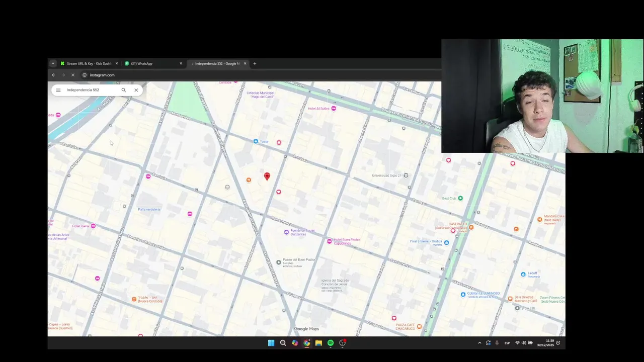Open the Wi-Fi network tray icon

[517, 343]
